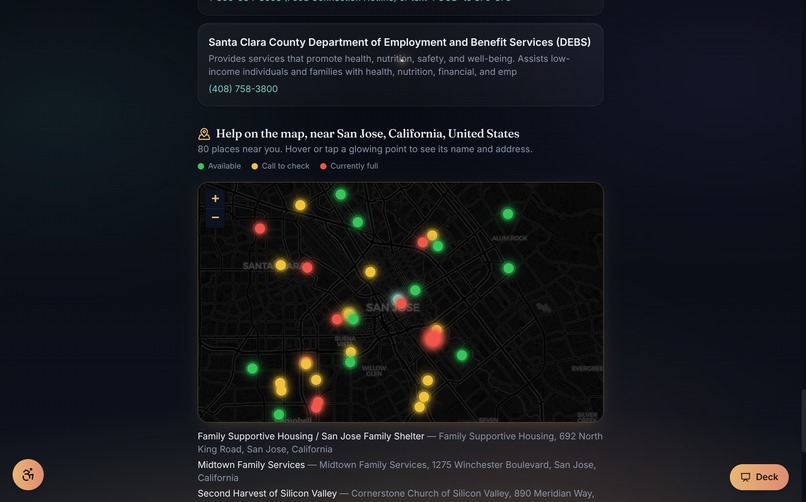Screen dimensions: 806x502
Task: Select the DEBS department card title
Action: (x=399, y=42)
